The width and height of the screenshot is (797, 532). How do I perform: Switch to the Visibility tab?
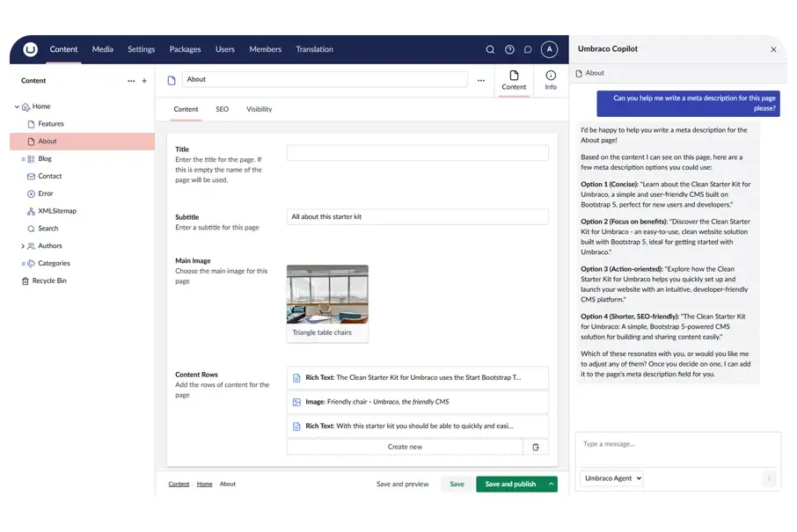coord(260,109)
